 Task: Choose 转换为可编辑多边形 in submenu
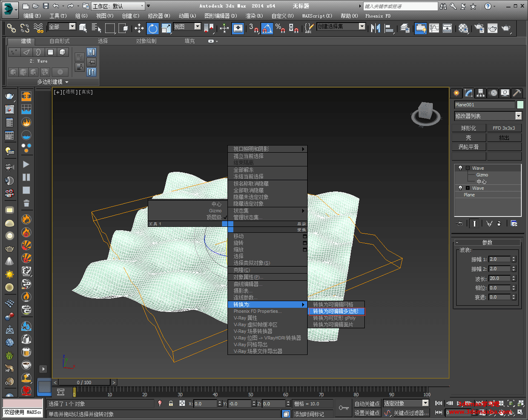click(x=336, y=311)
